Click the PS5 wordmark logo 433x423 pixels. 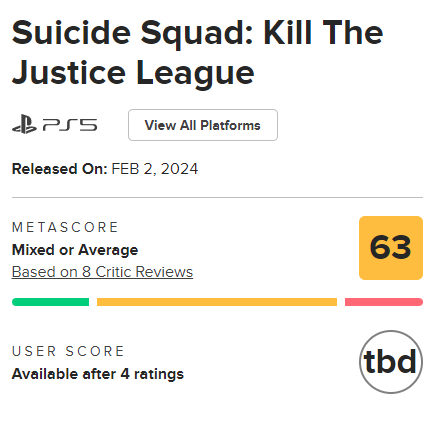pos(70,125)
